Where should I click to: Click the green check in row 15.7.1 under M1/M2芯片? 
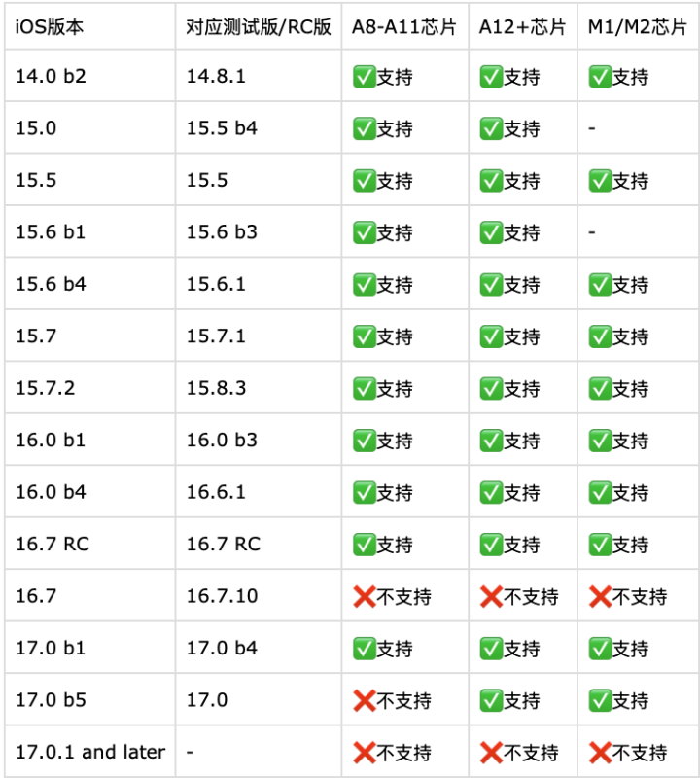(x=600, y=336)
